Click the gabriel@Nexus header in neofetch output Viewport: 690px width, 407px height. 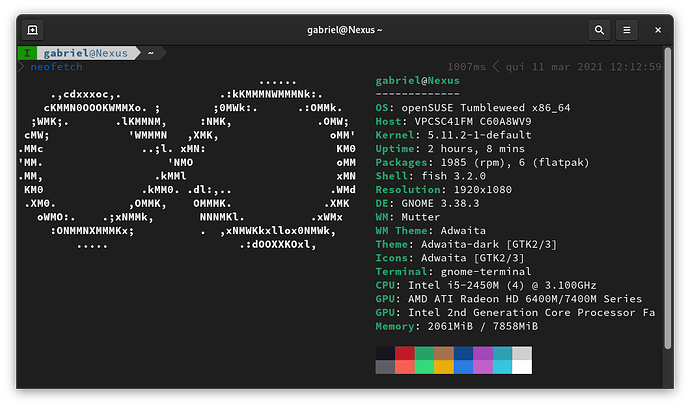[418, 81]
